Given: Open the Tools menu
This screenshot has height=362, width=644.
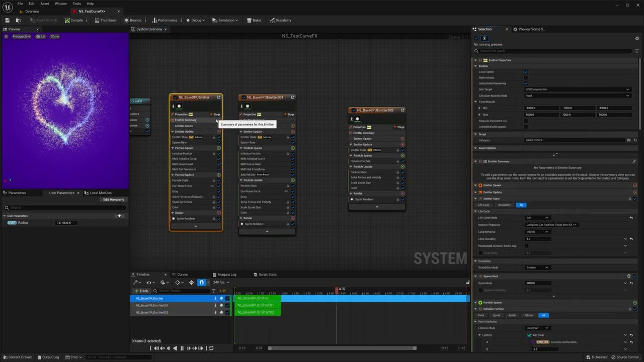Looking at the screenshot, I should tap(76, 4).
